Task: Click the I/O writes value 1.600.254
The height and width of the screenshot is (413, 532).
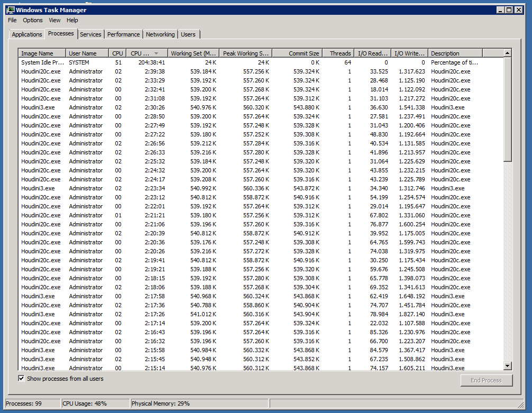Action: [x=412, y=224]
